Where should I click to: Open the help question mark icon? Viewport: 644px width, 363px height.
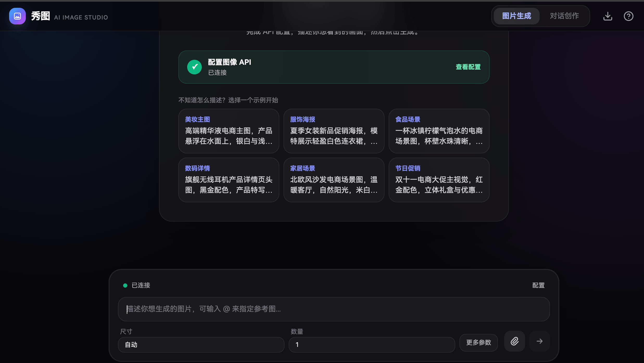coord(628,16)
